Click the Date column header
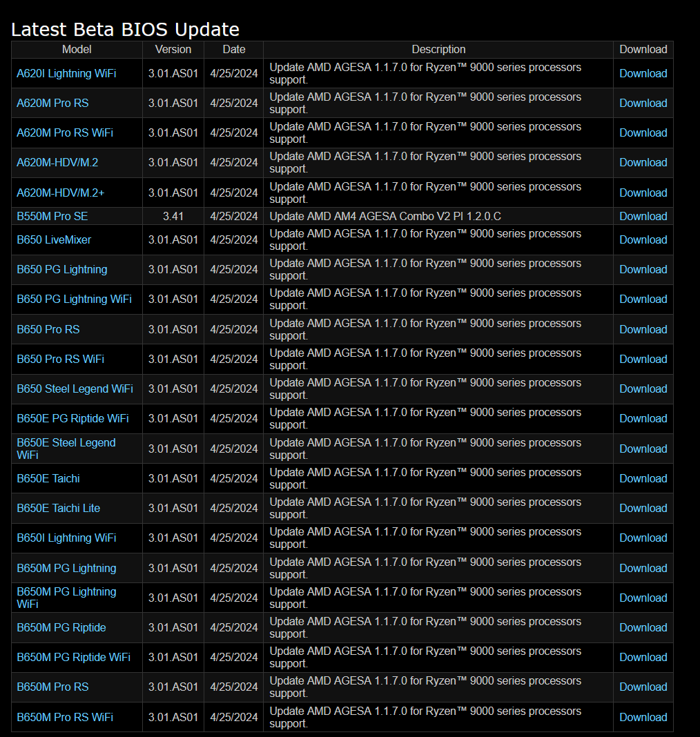The image size is (700, 737). click(x=233, y=49)
